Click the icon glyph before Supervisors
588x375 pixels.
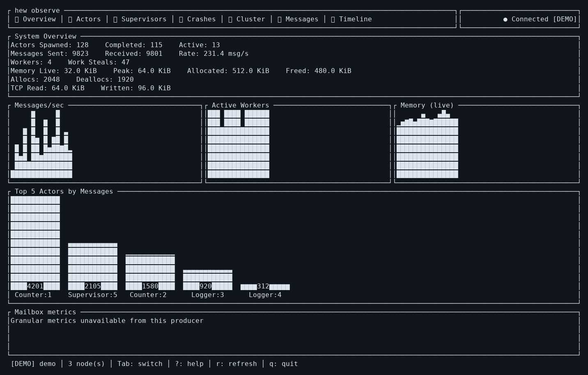click(x=115, y=19)
